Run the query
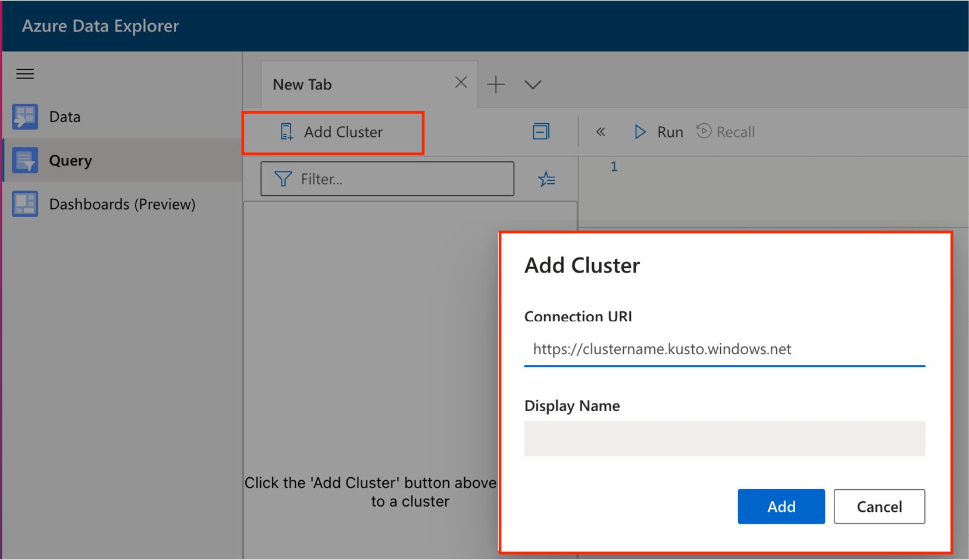The height and width of the screenshot is (560, 969). (x=658, y=132)
